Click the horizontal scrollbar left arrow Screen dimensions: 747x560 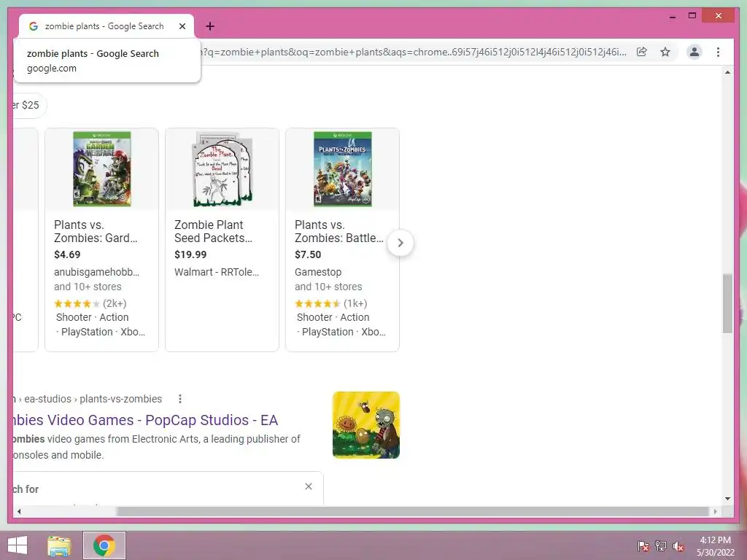coord(19,511)
